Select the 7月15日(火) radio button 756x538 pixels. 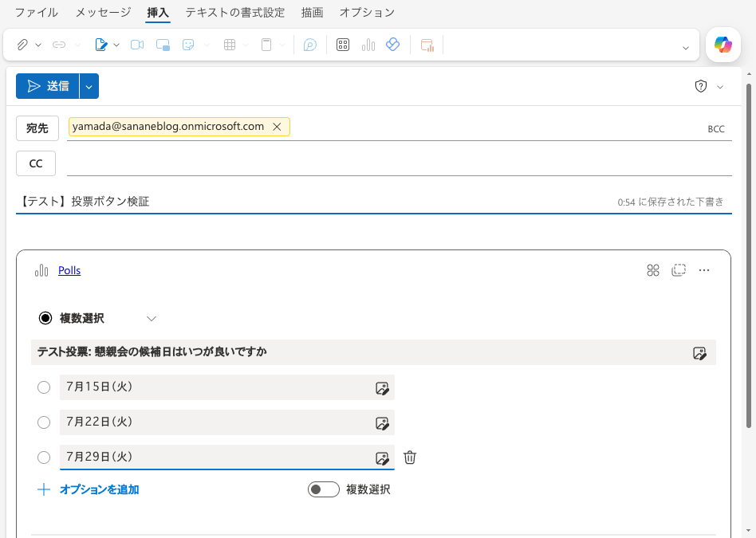44,387
